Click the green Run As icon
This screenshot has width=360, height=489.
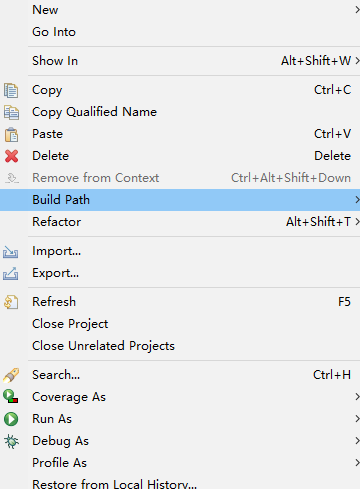(x=11, y=419)
